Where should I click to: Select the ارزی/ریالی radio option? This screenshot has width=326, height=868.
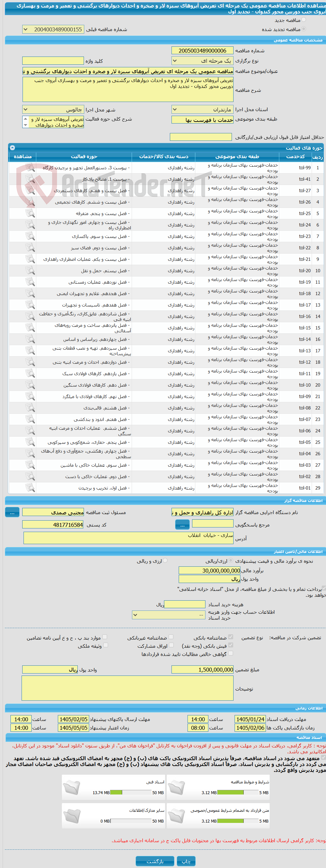pos(231,561)
